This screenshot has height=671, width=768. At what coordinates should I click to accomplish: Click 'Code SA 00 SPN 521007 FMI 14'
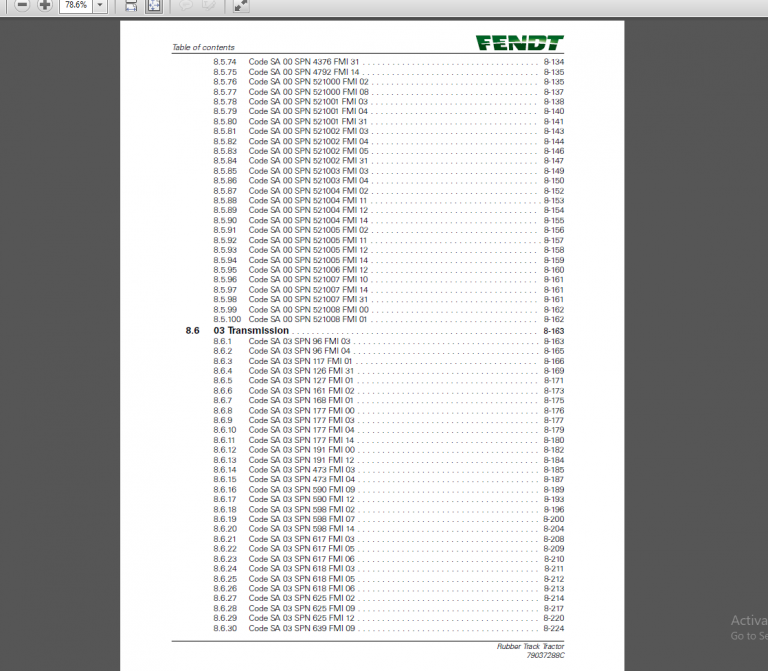click(308, 290)
